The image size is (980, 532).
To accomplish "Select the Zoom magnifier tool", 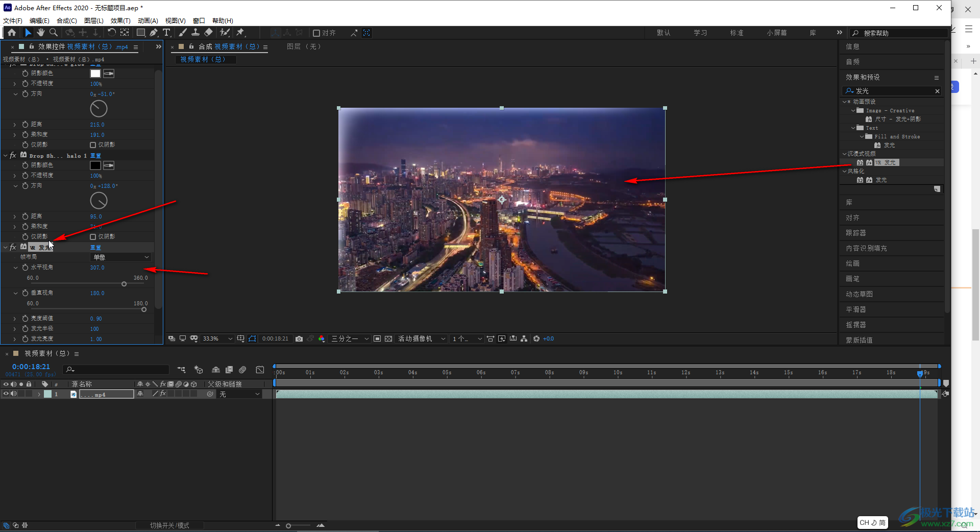I will tap(54, 33).
